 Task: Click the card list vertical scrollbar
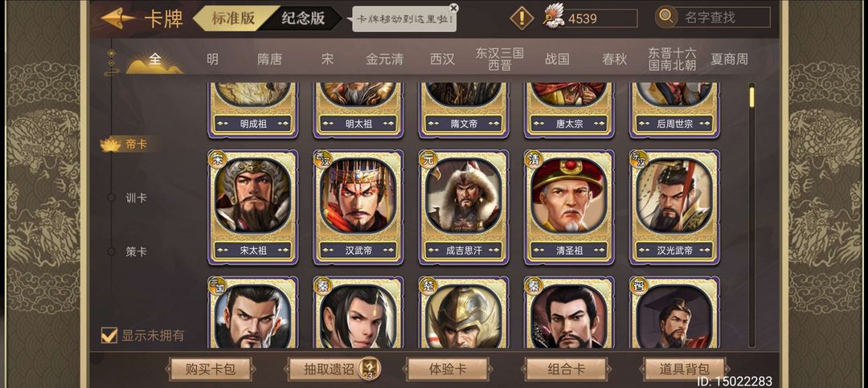pos(751,214)
